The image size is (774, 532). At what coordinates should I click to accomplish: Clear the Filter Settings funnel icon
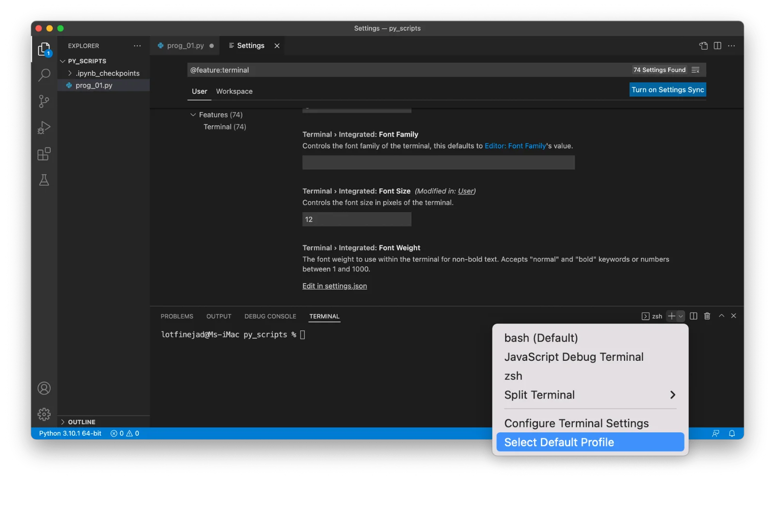pyautogui.click(x=696, y=70)
